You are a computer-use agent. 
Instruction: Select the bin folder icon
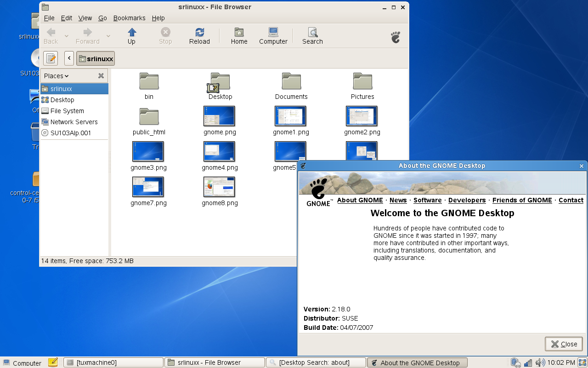(x=149, y=81)
